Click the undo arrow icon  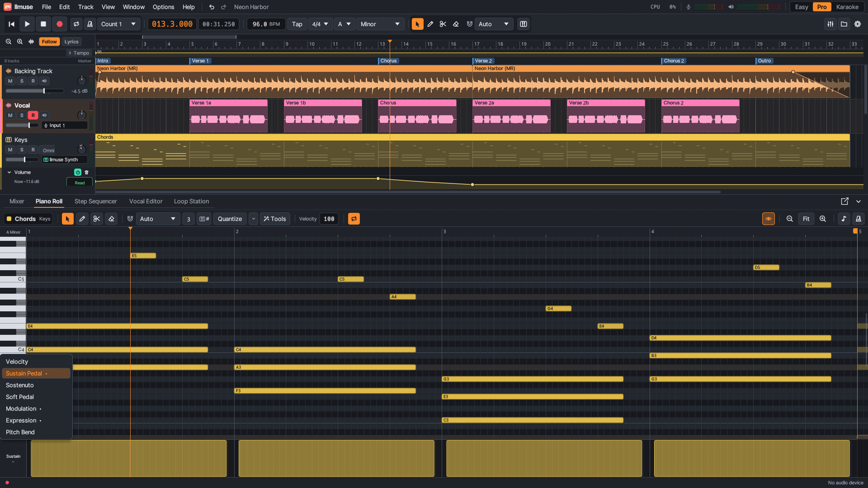click(x=212, y=7)
